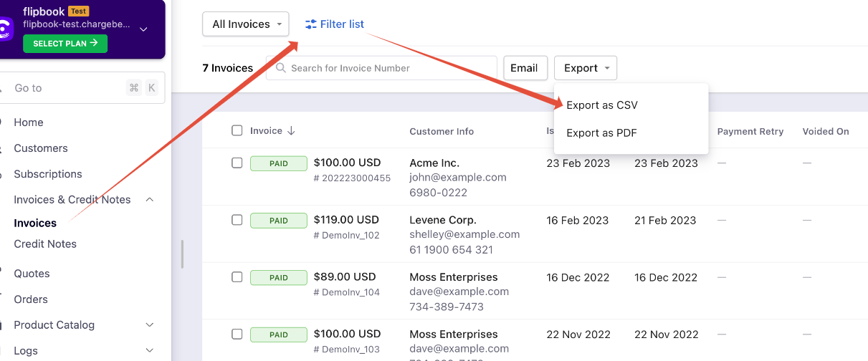
Task: Collapse Invoices & Credit Notes section
Action: (x=149, y=200)
